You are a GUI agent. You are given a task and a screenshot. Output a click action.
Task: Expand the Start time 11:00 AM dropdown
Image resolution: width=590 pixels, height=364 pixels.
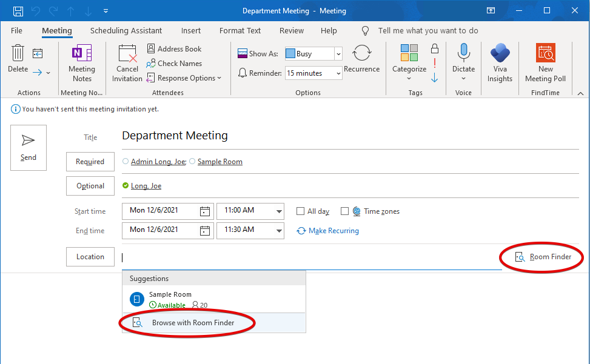coord(279,211)
